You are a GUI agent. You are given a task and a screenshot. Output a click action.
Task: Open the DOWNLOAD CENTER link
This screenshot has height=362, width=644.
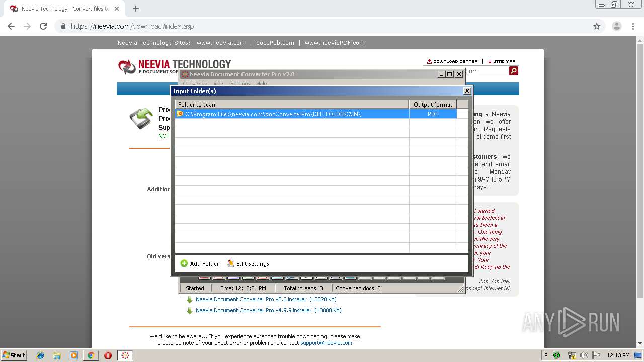pos(452,61)
